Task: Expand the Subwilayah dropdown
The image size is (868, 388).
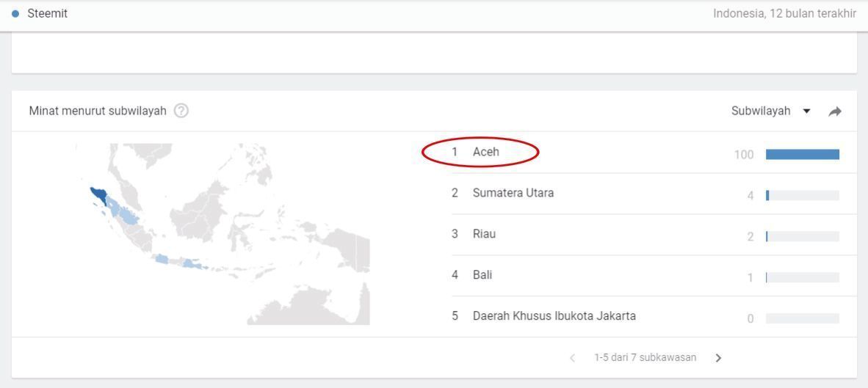Action: (770, 111)
